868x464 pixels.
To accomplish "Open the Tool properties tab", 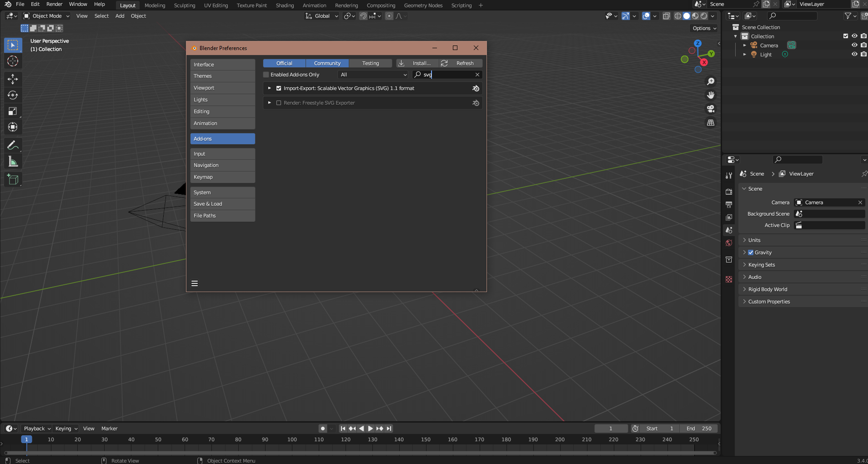I will tap(729, 176).
